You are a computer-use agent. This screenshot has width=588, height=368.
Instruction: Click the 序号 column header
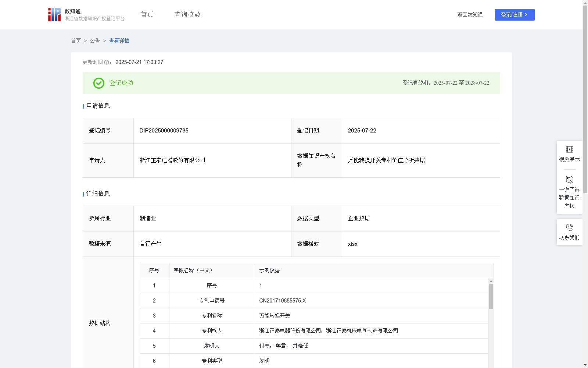[x=154, y=270]
